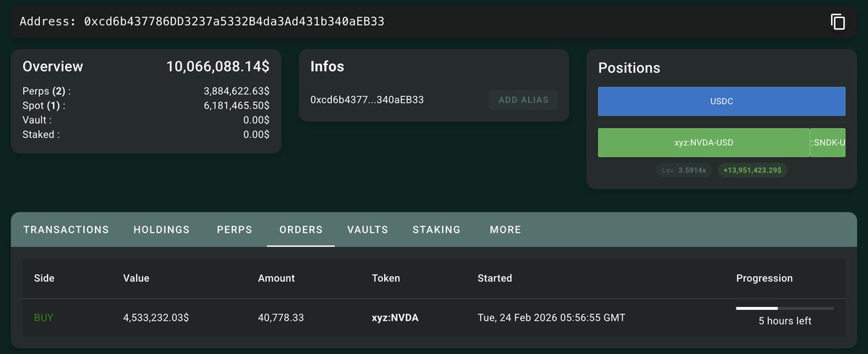Select the USDC position bar
Viewport: 868px width, 354px height.
point(721,102)
